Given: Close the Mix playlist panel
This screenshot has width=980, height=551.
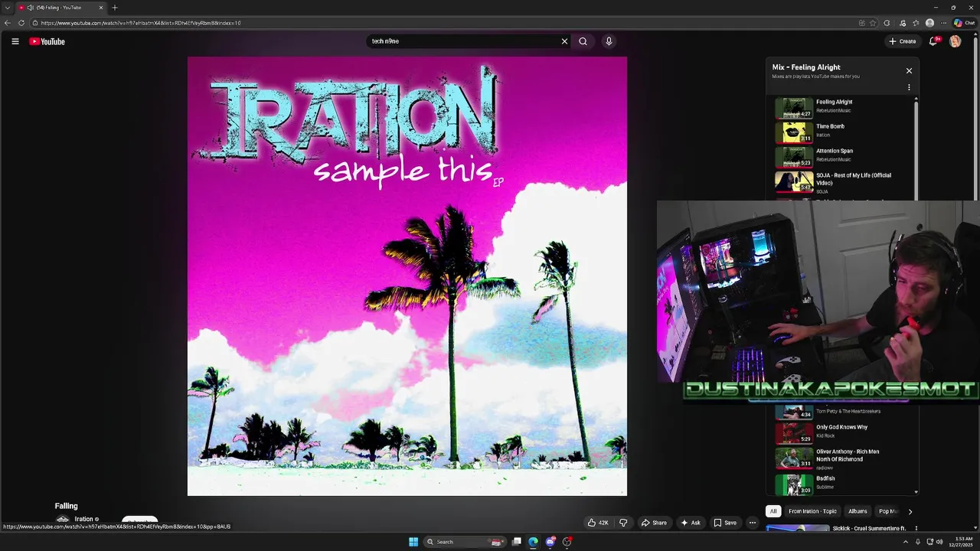Looking at the screenshot, I should pyautogui.click(x=909, y=70).
